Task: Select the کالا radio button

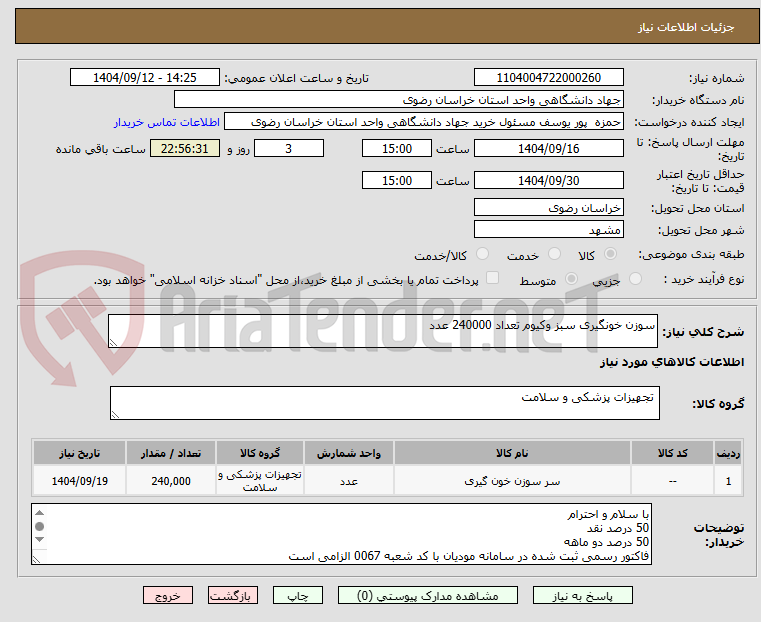Action: click(x=611, y=254)
